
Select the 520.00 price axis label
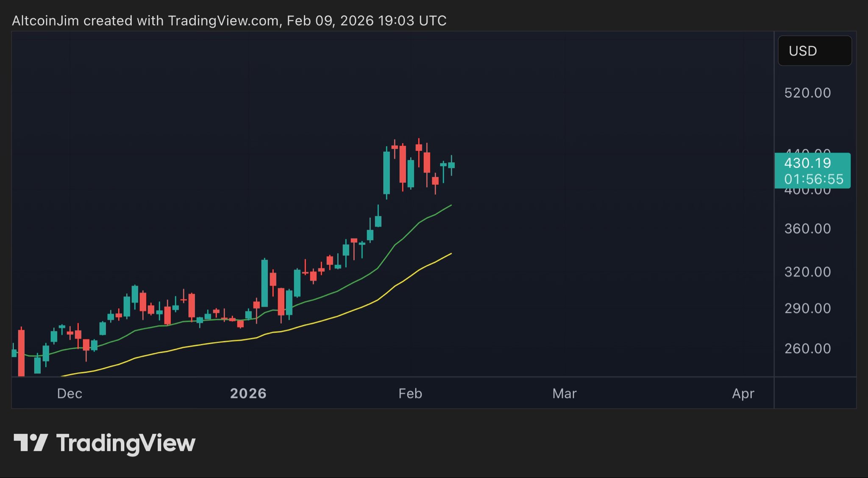point(807,93)
